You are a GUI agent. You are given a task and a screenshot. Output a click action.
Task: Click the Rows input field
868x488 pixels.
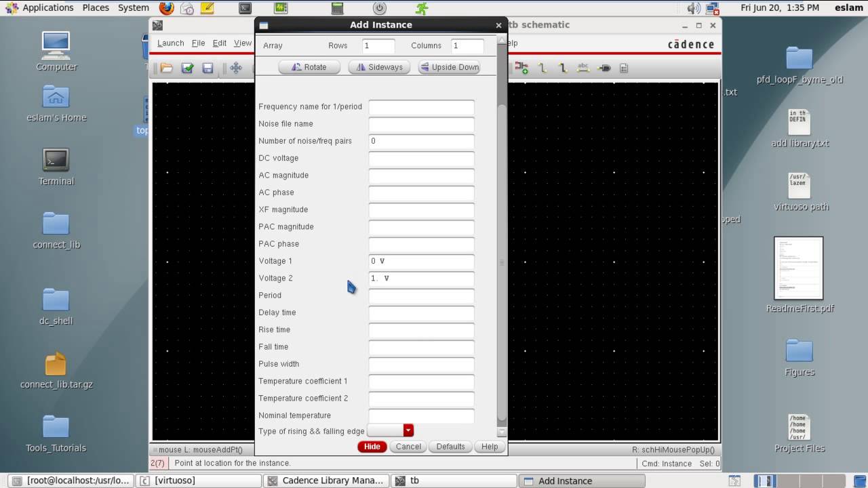378,46
